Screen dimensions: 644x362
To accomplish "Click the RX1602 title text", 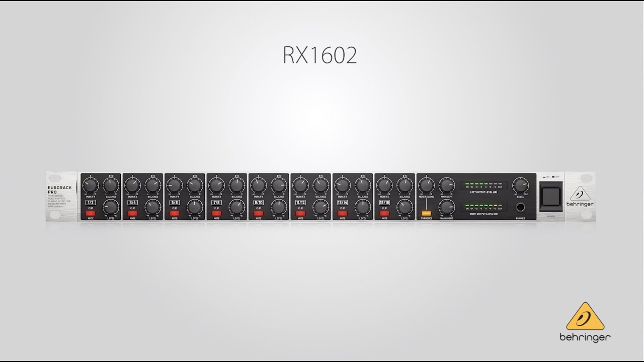I will [x=320, y=55].
